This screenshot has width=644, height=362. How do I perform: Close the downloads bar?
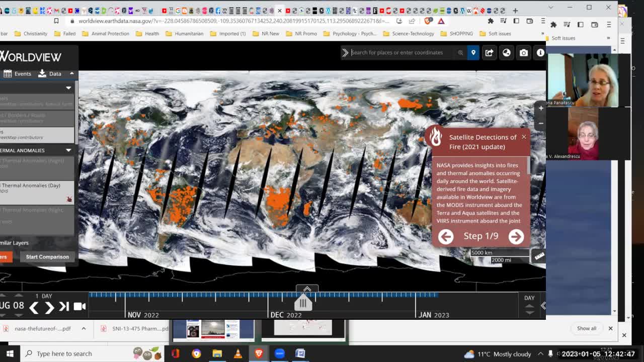pos(610,328)
